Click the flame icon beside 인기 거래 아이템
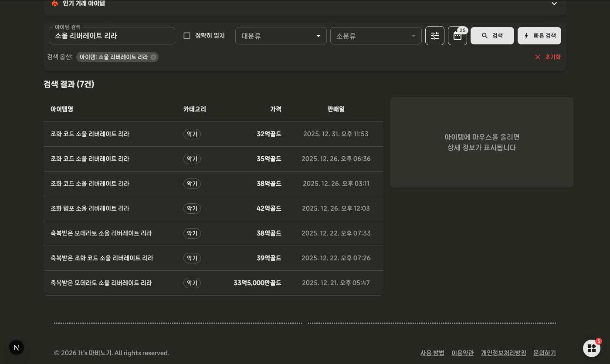 point(55,3)
